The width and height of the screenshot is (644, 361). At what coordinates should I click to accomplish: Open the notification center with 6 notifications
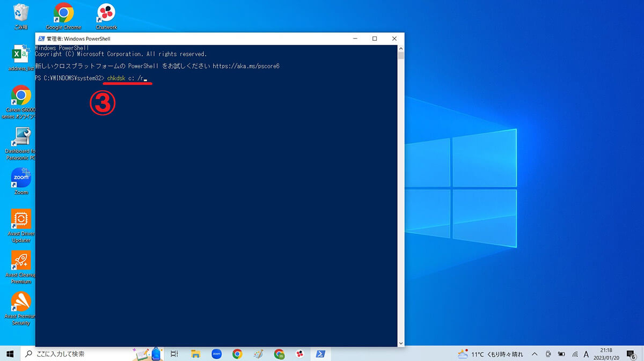[631, 354]
